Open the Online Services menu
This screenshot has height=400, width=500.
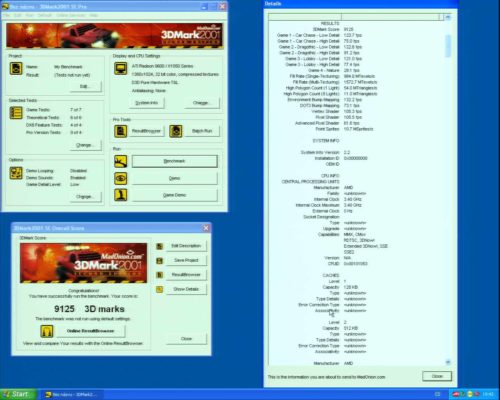coord(71,15)
